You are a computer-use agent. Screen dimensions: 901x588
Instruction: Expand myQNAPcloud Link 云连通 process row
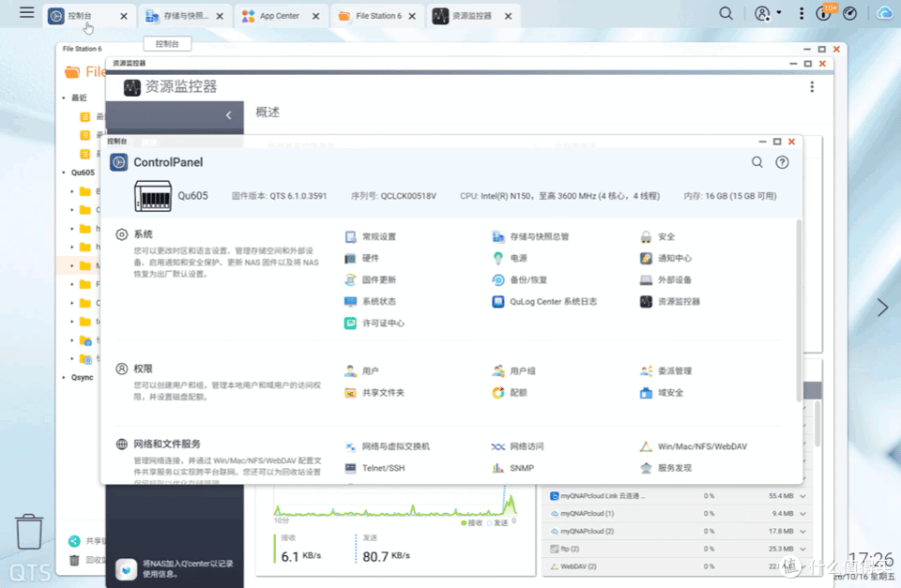point(803,496)
